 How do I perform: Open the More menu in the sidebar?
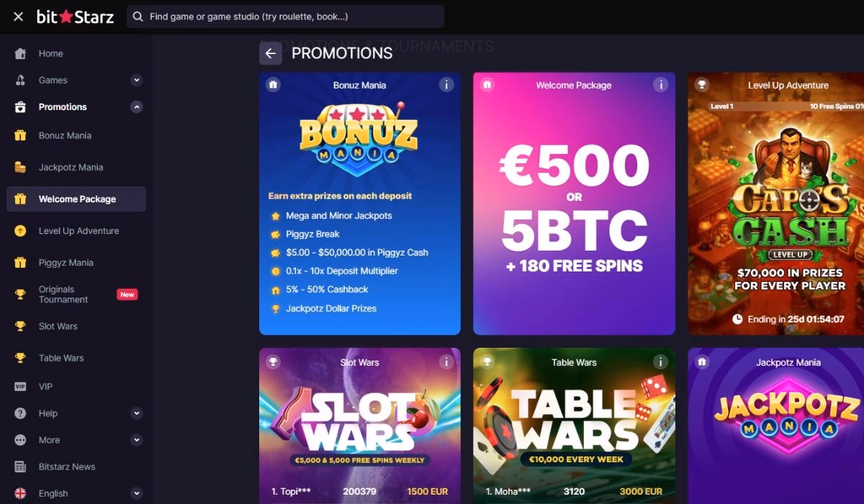point(19,439)
